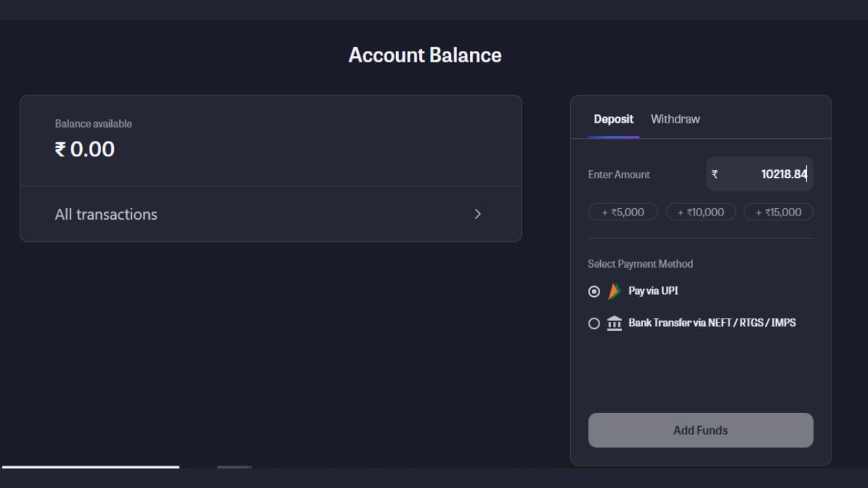
Task: Click the Pay via UPI text label
Action: (653, 291)
